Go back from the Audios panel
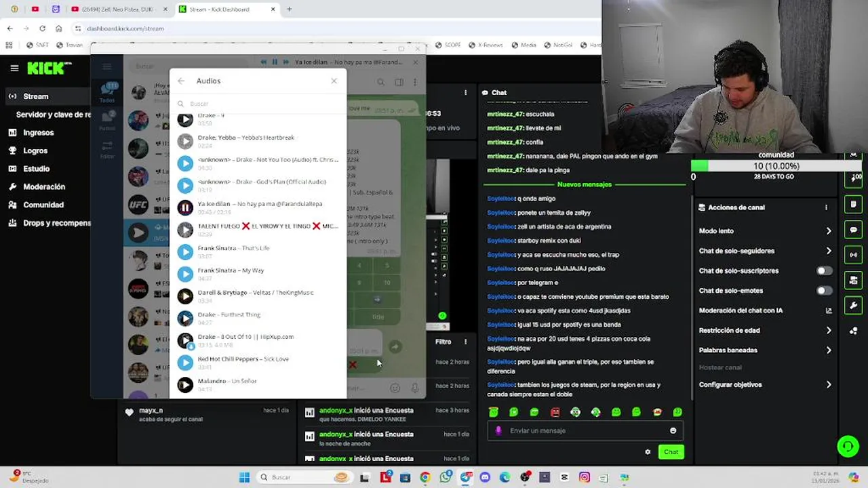The height and width of the screenshot is (488, 868). [x=181, y=81]
